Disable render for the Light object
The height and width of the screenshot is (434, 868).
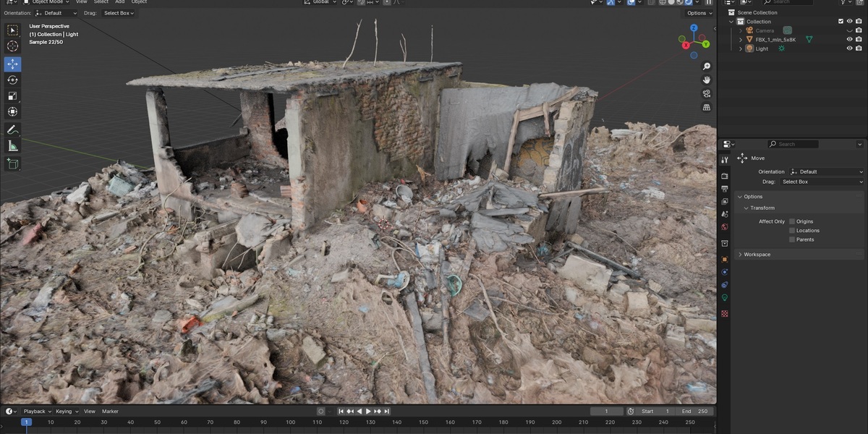point(859,48)
